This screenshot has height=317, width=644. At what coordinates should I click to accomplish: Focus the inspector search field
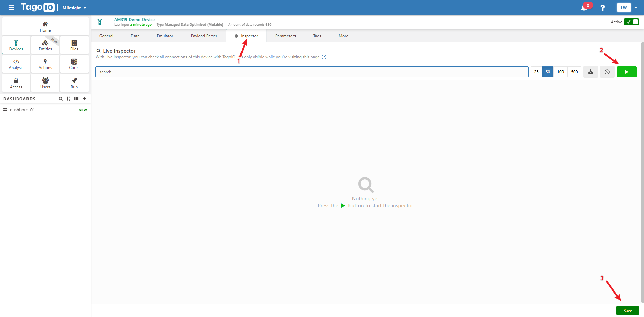coord(312,72)
